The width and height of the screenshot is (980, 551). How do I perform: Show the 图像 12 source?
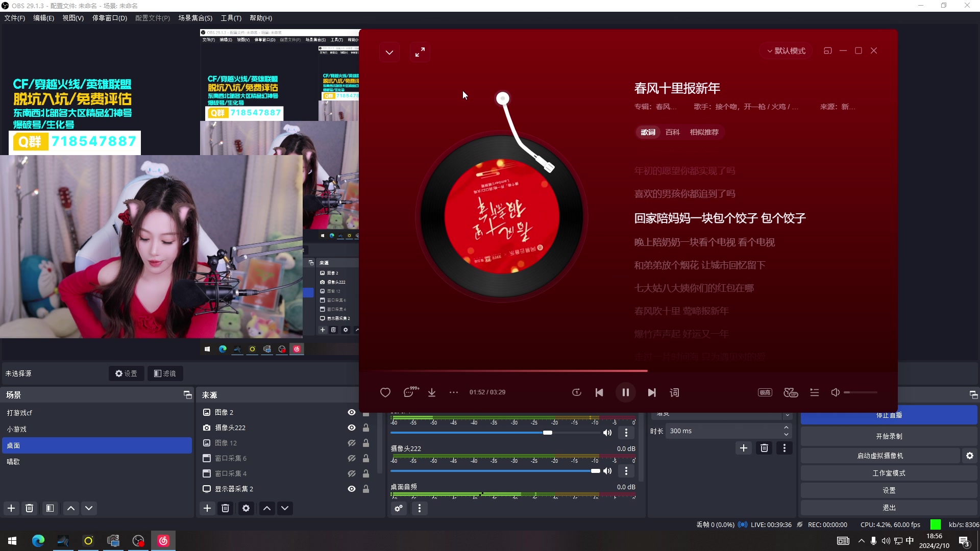click(352, 443)
